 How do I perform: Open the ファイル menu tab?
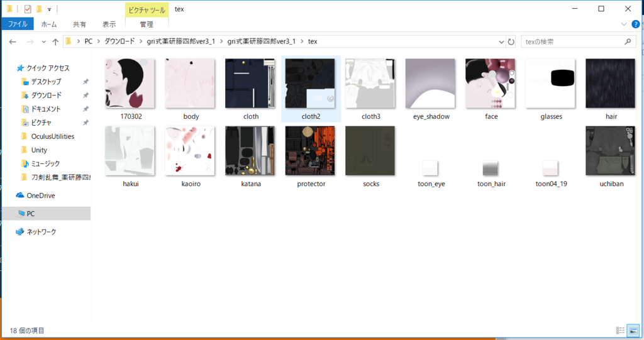(x=18, y=24)
